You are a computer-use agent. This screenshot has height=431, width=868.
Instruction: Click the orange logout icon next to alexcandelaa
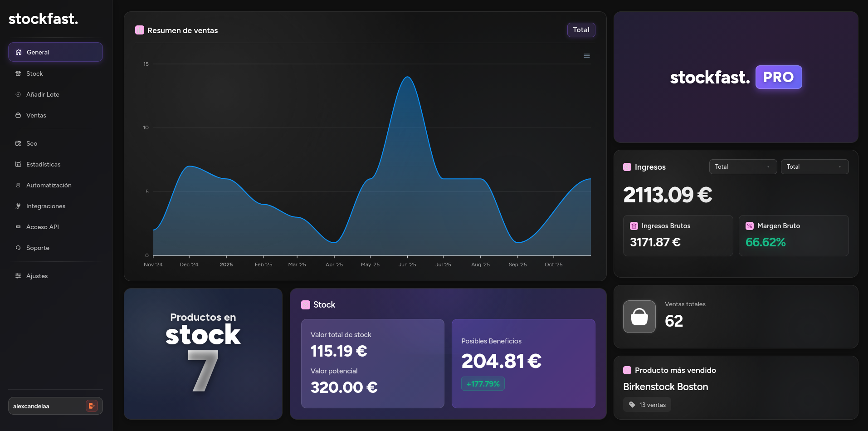click(x=91, y=406)
